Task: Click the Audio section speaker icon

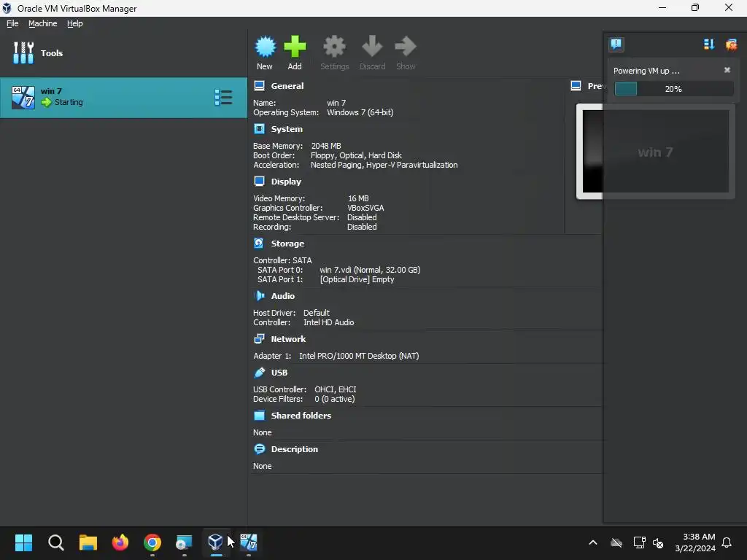Action: (x=259, y=296)
